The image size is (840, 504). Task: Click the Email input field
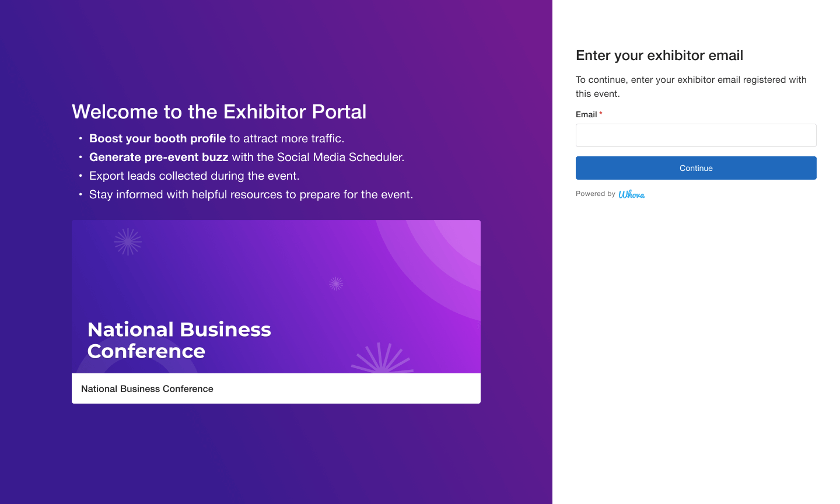pos(695,135)
